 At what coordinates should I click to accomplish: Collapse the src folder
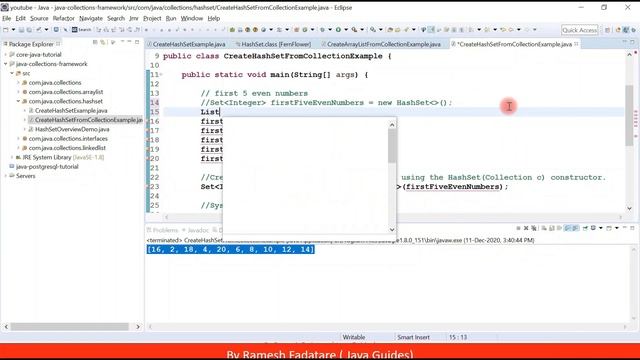12,73
